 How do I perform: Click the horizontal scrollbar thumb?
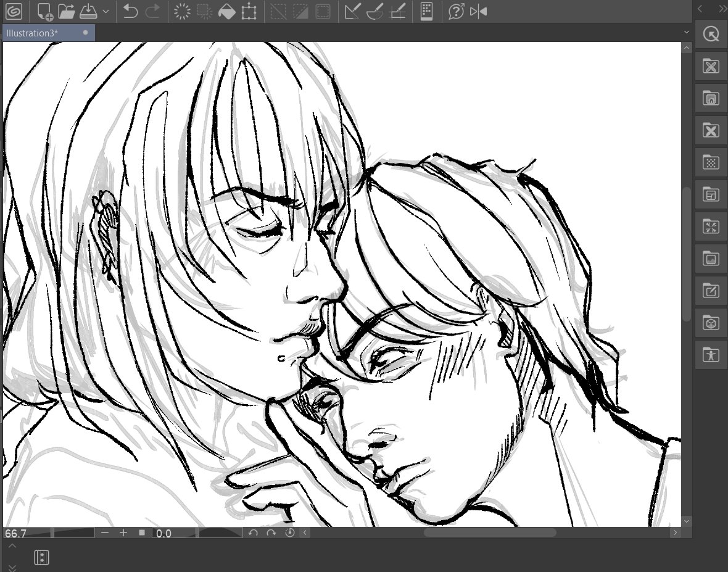pos(490,533)
